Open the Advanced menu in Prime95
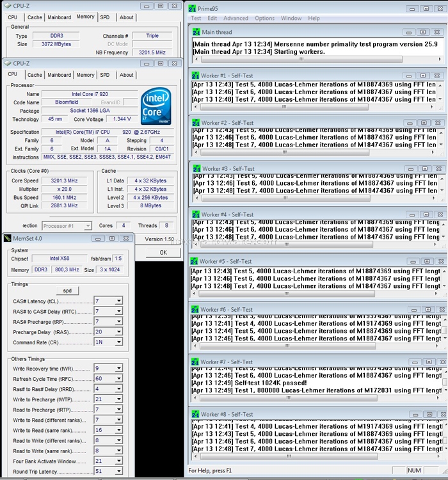The image size is (448, 480). (x=236, y=18)
